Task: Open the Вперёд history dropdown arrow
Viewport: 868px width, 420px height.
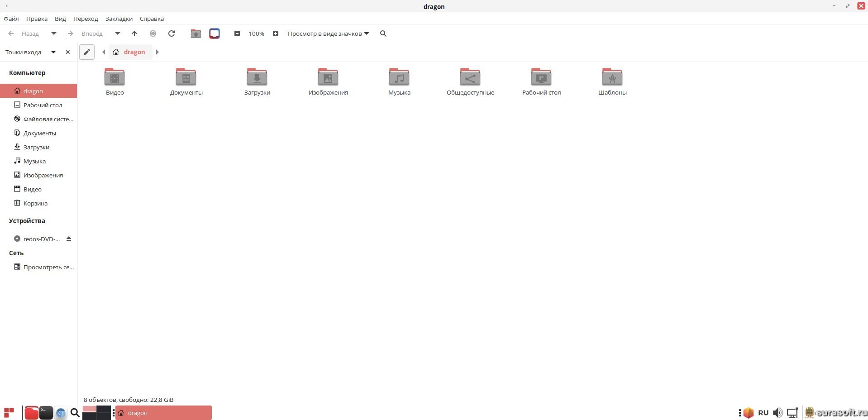Action: point(118,33)
